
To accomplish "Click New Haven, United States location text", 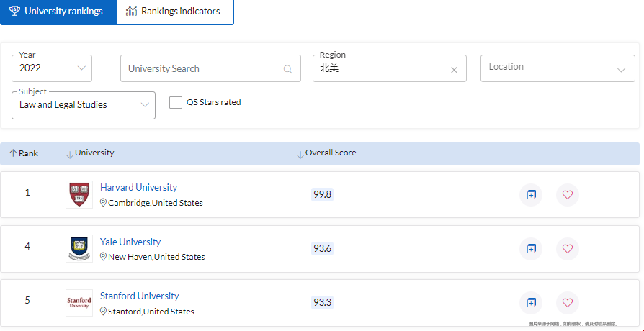I will coord(156,257).
